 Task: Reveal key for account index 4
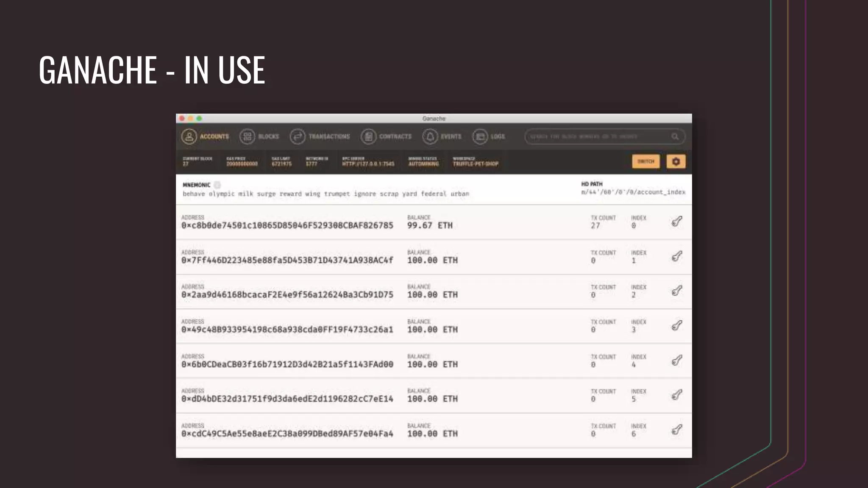point(677,360)
